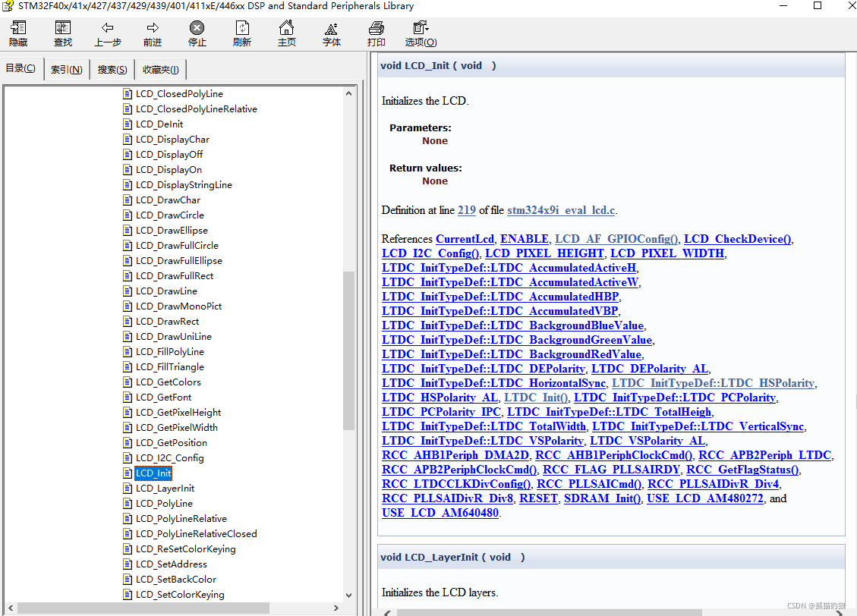Follow the RCC_AHB1Periph_DMA2D link
The width and height of the screenshot is (857, 616).
coord(455,455)
